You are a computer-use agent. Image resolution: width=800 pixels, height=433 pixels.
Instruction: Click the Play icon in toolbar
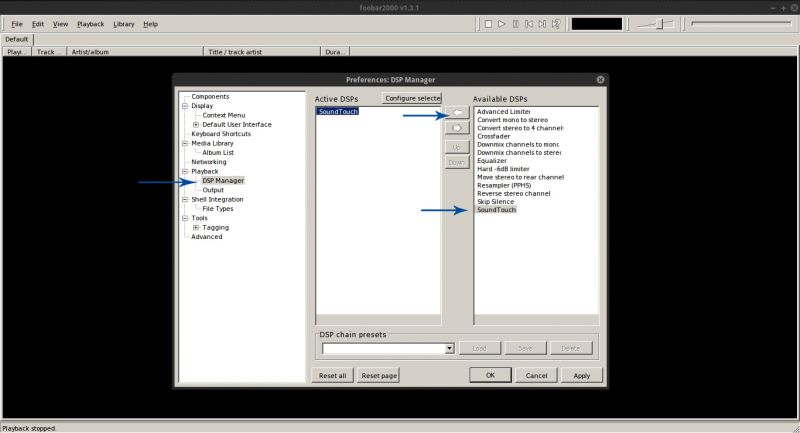(502, 24)
